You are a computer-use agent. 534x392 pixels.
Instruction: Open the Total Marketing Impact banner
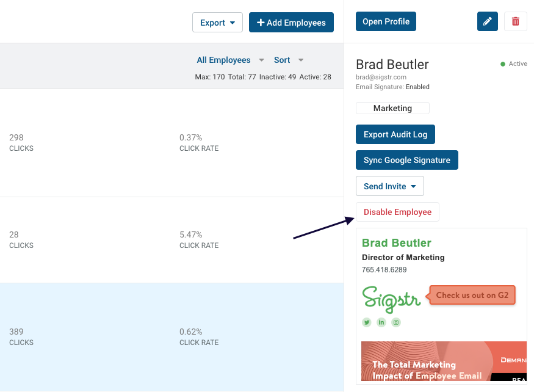click(x=444, y=361)
